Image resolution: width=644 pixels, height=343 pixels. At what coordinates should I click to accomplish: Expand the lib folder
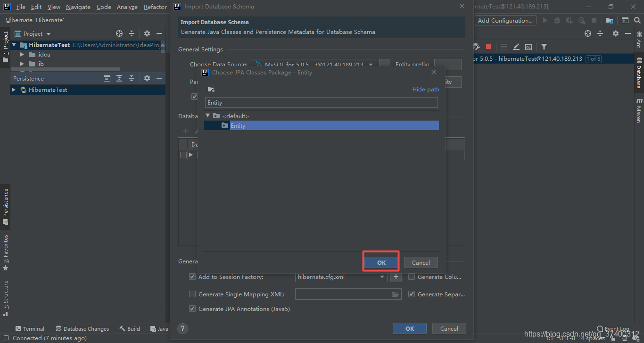coord(22,64)
